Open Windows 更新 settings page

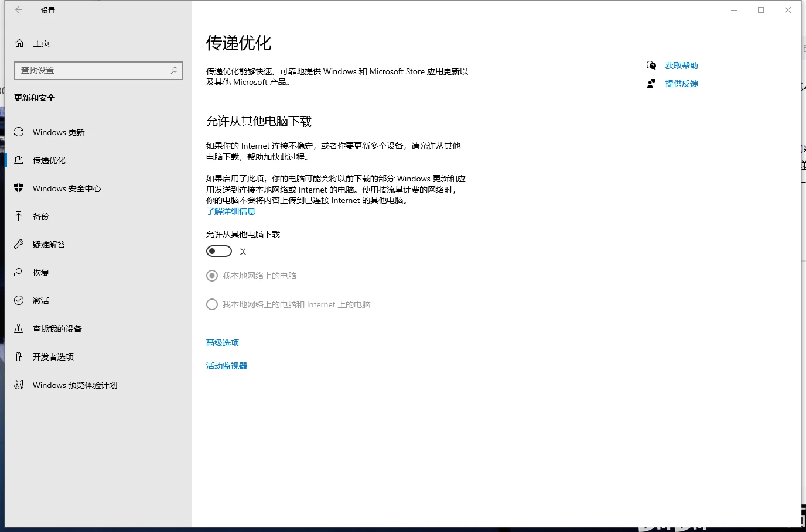coord(98,132)
